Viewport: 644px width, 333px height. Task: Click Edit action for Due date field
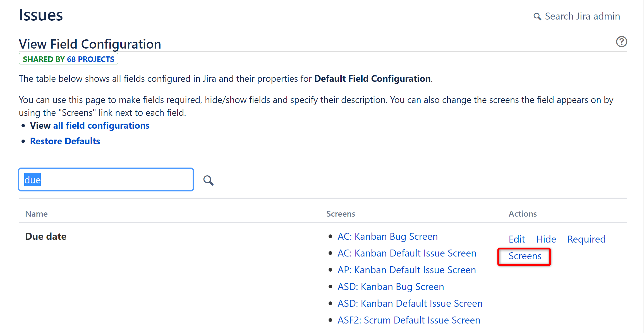point(516,239)
